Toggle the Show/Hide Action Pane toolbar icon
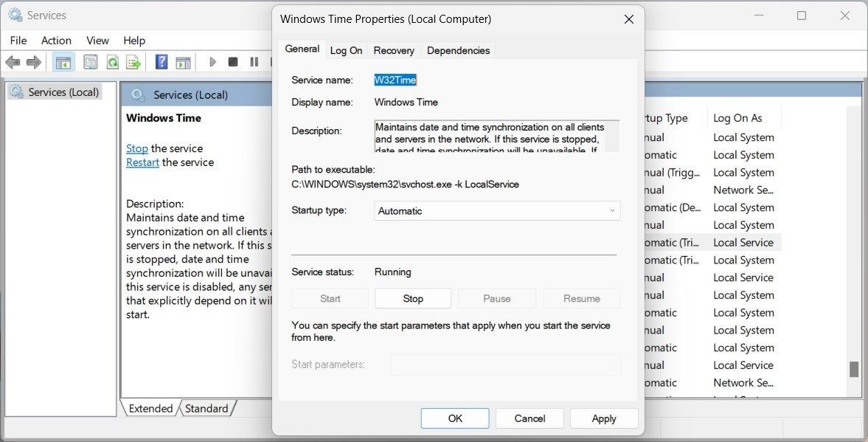 click(183, 62)
